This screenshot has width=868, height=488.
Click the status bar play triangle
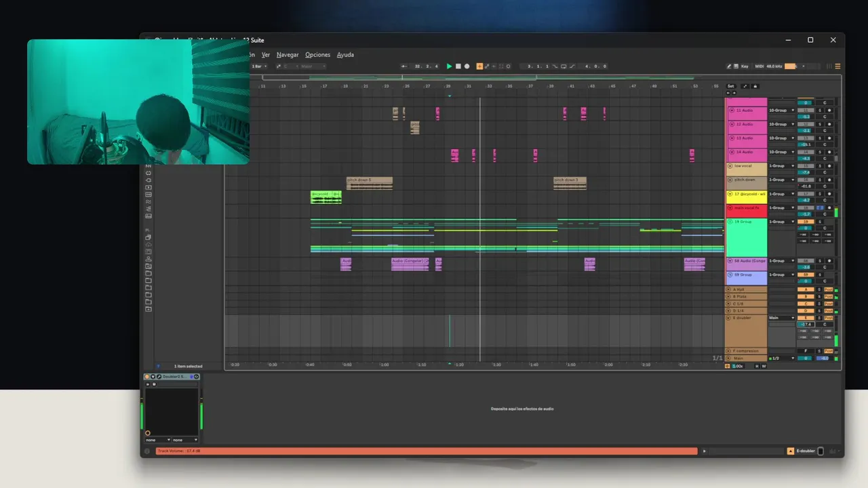(x=704, y=451)
